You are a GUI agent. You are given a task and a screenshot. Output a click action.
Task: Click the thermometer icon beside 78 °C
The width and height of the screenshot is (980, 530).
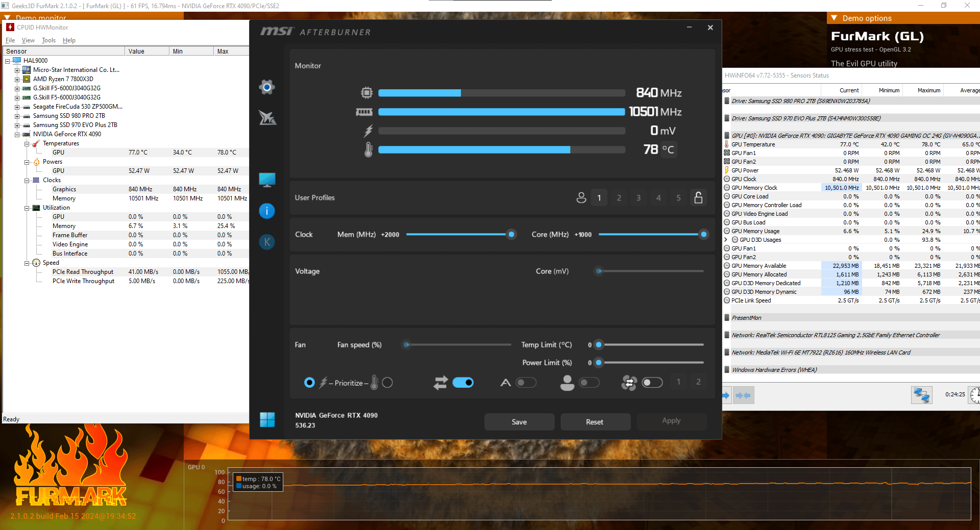369,149
